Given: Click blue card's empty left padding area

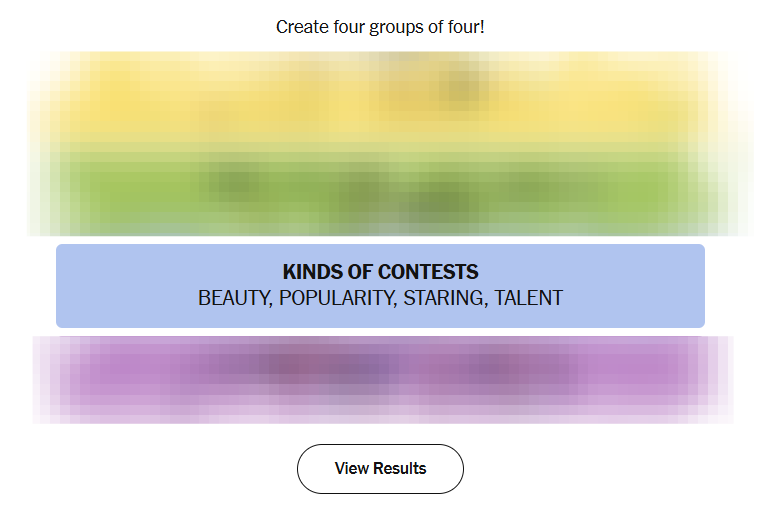Looking at the screenshot, I should click(x=110, y=286).
